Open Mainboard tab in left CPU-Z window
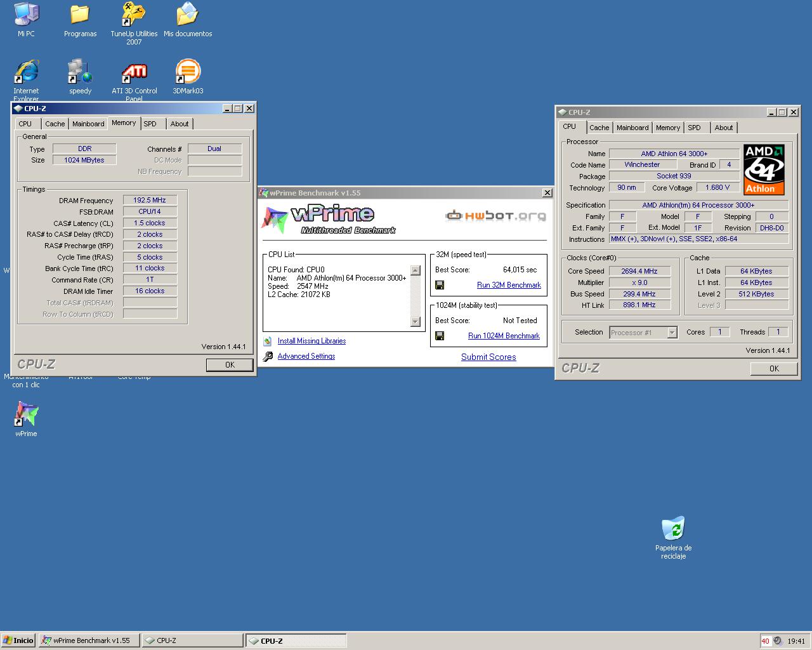This screenshot has height=650, width=812. 88,124
